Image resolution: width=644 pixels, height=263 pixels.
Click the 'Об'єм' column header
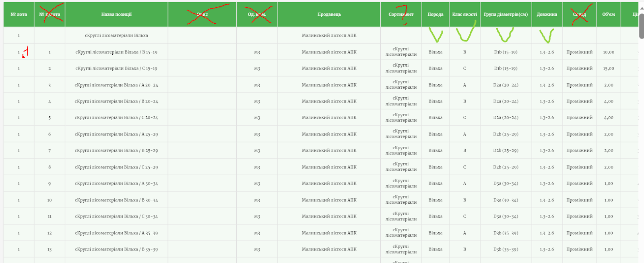(608, 14)
